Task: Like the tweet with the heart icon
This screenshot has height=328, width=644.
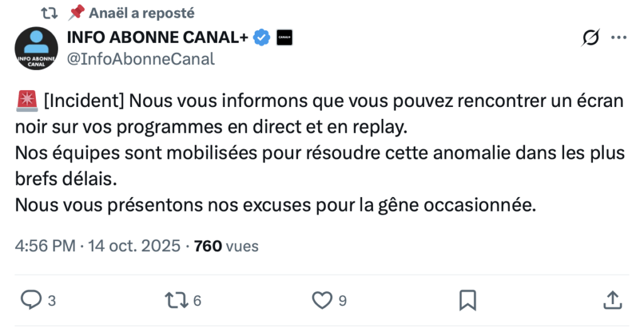Action: [322, 300]
